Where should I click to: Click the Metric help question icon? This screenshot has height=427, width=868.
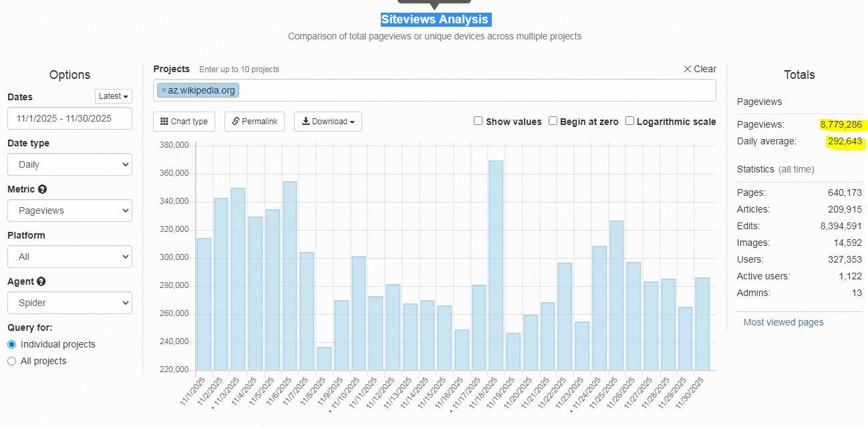click(42, 190)
